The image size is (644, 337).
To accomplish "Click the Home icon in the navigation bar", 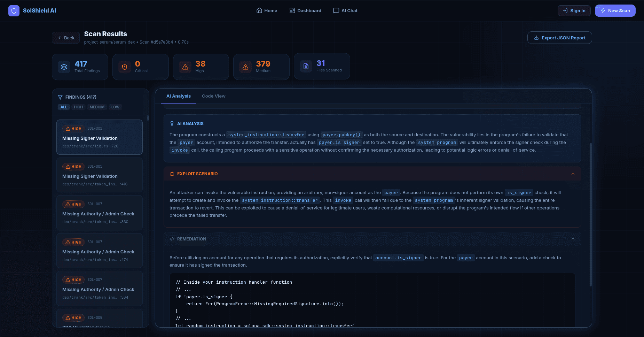I will click(x=259, y=10).
